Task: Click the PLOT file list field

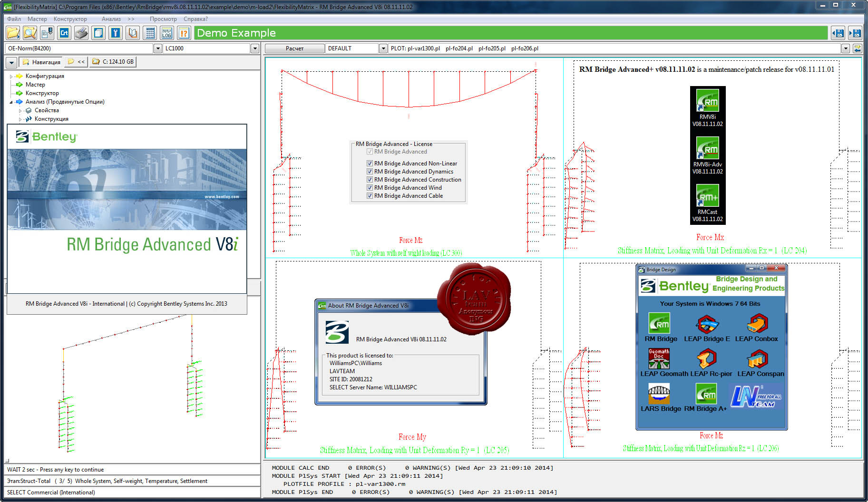Action: tap(615, 48)
